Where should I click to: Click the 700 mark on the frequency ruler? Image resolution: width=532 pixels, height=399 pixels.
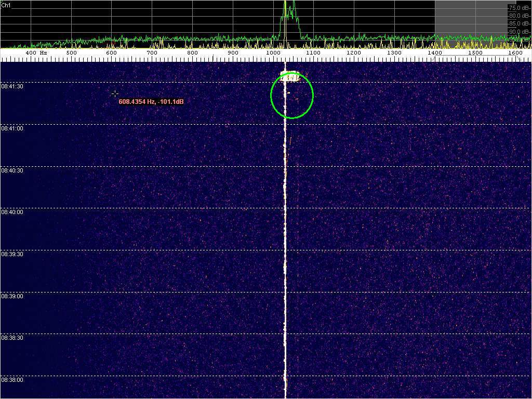pyautogui.click(x=152, y=53)
